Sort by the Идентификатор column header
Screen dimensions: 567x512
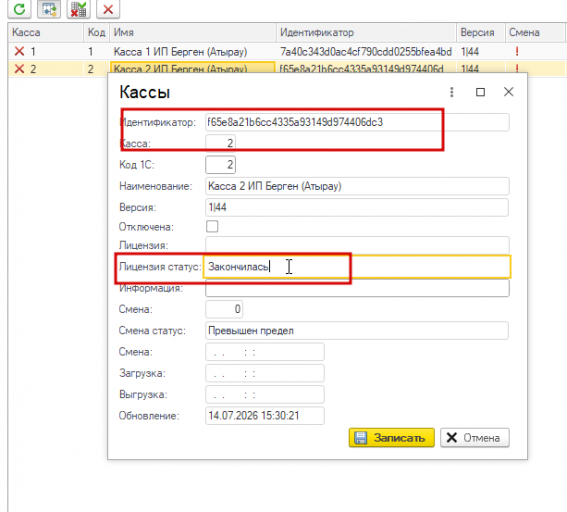point(366,32)
